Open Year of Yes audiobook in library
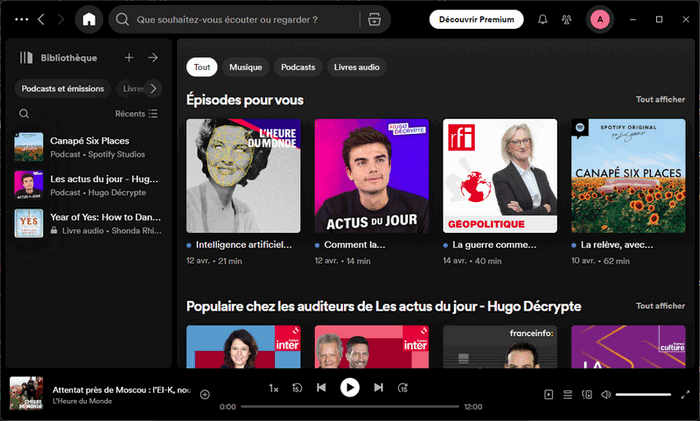Screen dimensions: 700x421 point(88,224)
